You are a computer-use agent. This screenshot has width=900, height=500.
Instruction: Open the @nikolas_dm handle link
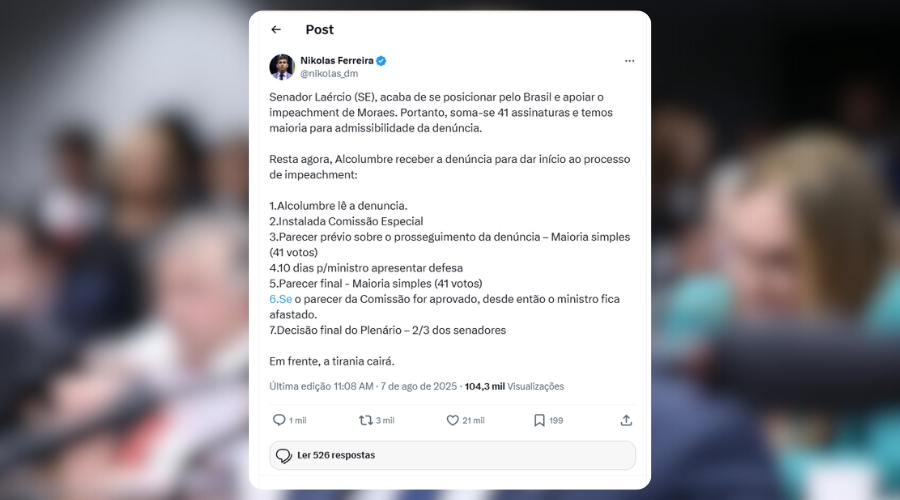coord(329,73)
